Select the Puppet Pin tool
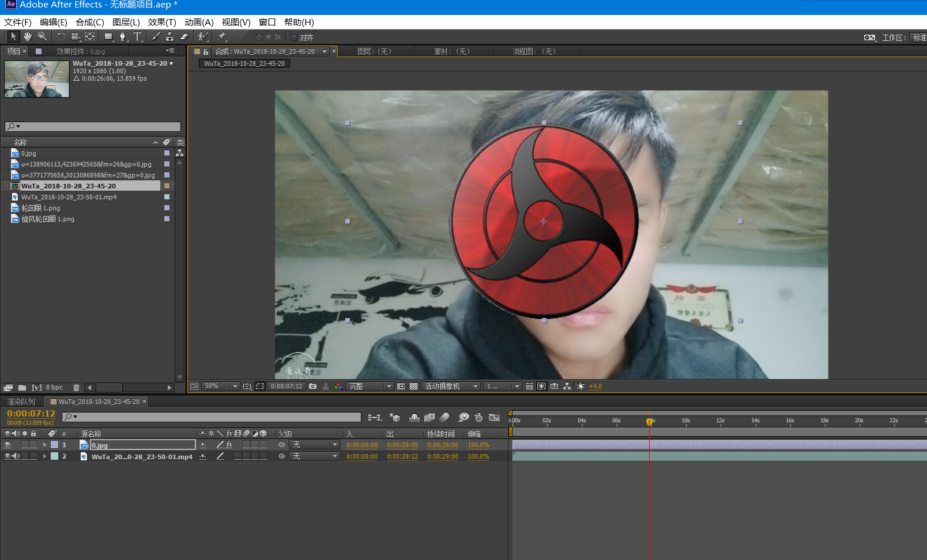Viewport: 927px width, 560px height. click(222, 36)
